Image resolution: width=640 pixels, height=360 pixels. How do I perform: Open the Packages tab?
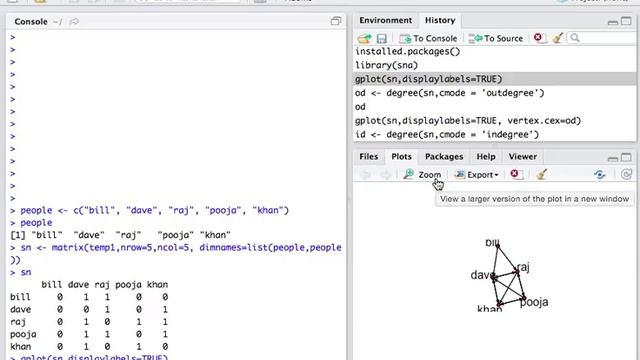pos(444,156)
